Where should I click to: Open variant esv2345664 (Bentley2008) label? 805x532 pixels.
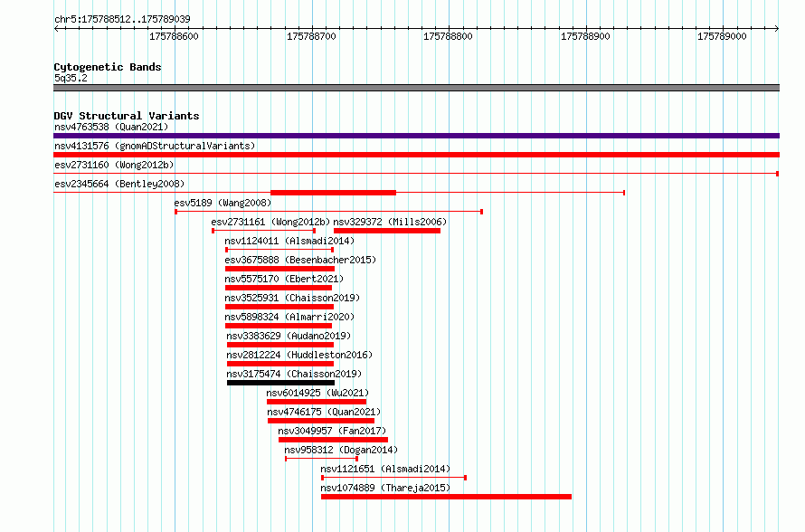[x=119, y=184]
